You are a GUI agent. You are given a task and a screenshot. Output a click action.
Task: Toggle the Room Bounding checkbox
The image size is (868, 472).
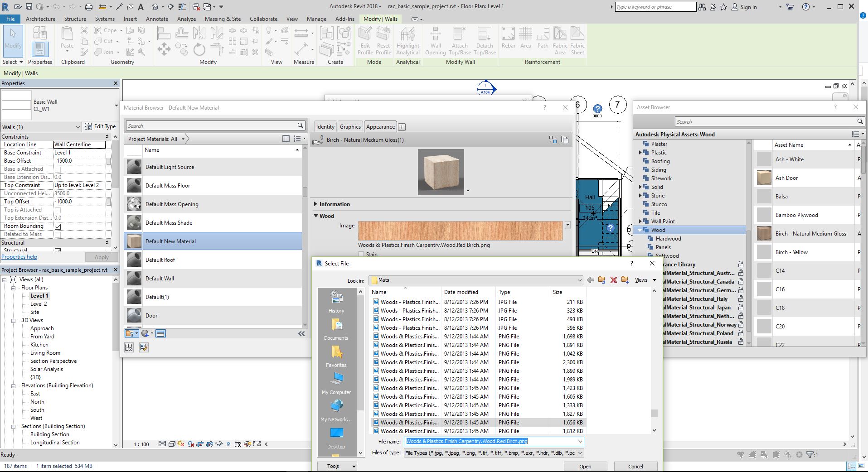[x=58, y=226]
